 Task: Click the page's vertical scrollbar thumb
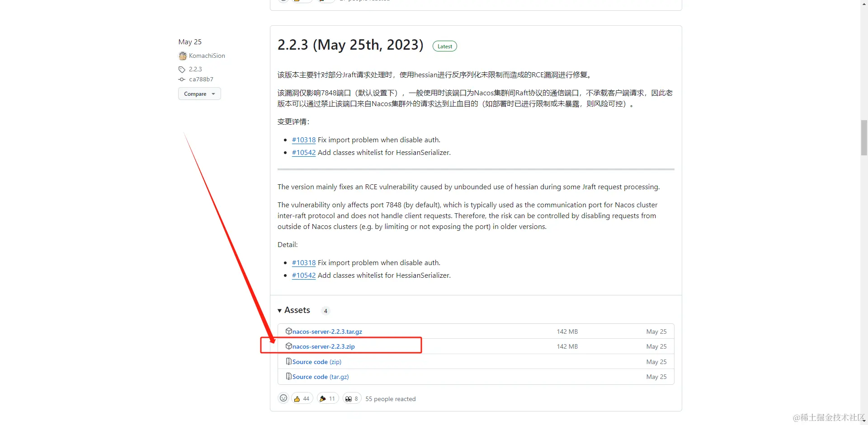coord(864,138)
